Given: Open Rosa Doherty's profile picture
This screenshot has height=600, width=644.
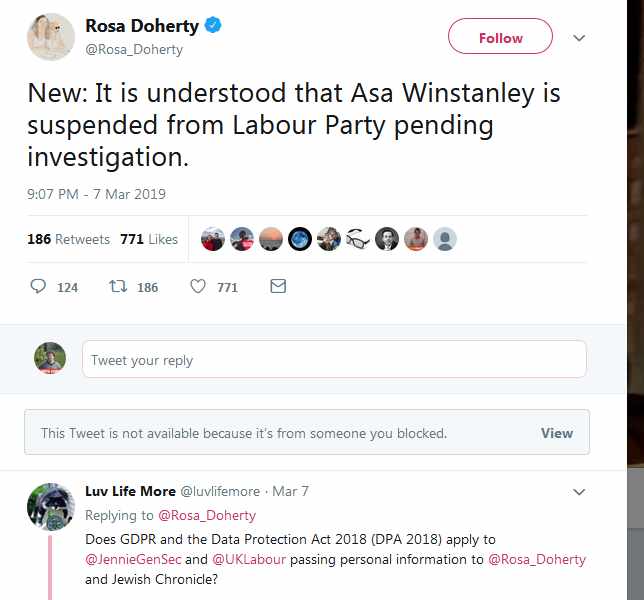Looking at the screenshot, I should 50,37.
